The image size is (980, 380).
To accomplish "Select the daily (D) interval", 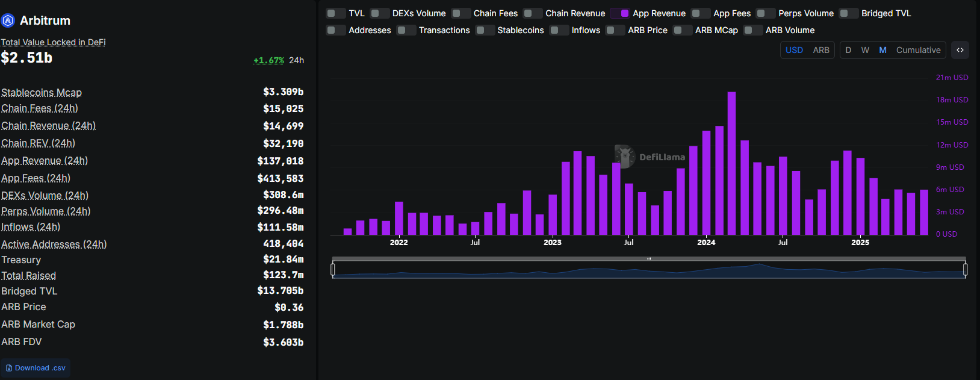I will click(x=848, y=50).
